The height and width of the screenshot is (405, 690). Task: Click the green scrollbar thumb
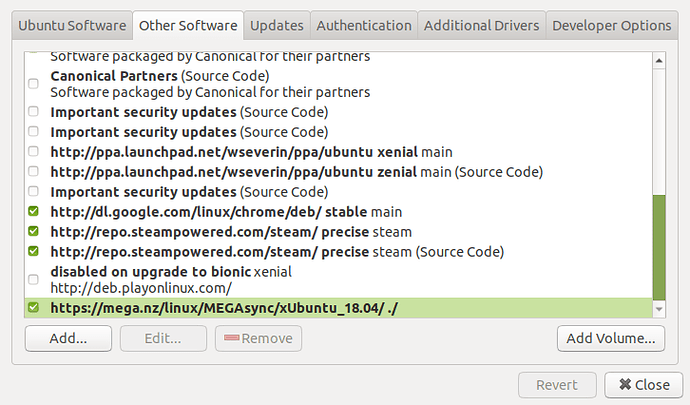[x=659, y=247]
